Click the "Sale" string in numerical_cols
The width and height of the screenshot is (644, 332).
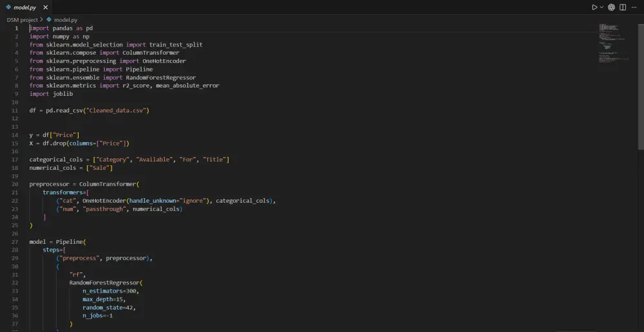point(99,168)
